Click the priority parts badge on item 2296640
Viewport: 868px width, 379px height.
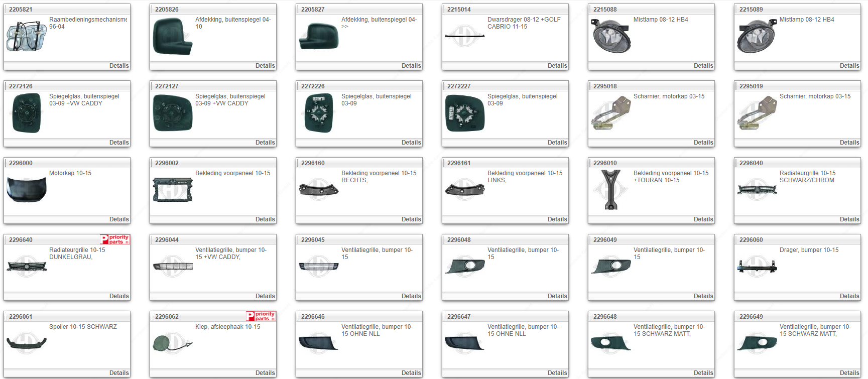115,239
